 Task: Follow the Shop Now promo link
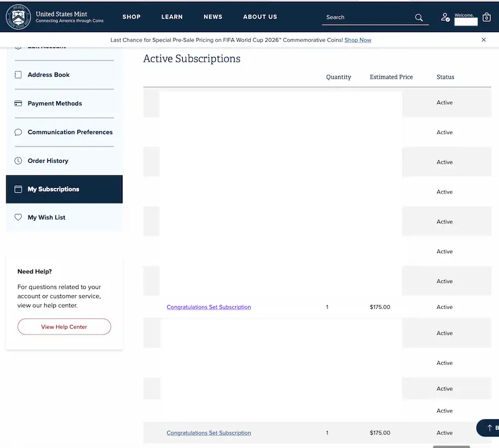[x=357, y=40]
